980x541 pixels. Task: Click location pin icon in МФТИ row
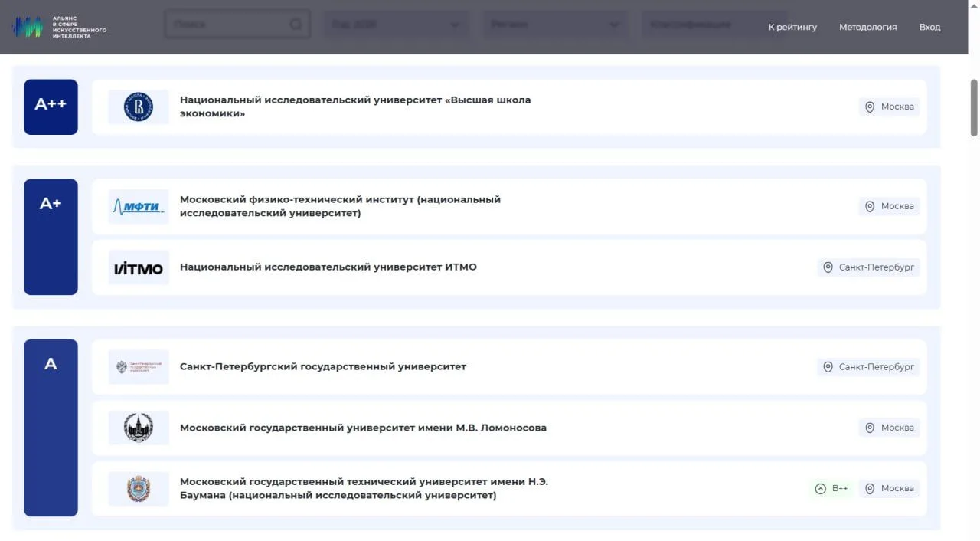click(870, 206)
